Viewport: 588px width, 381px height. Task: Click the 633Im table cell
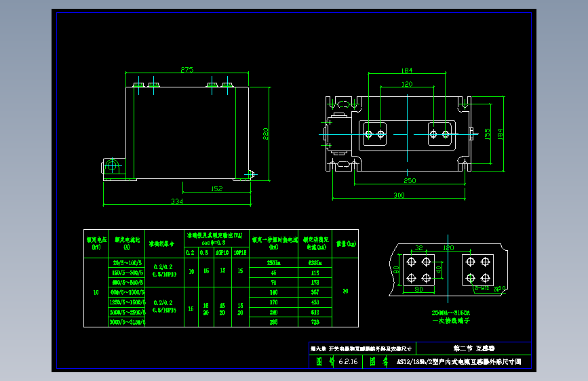coord(315,263)
